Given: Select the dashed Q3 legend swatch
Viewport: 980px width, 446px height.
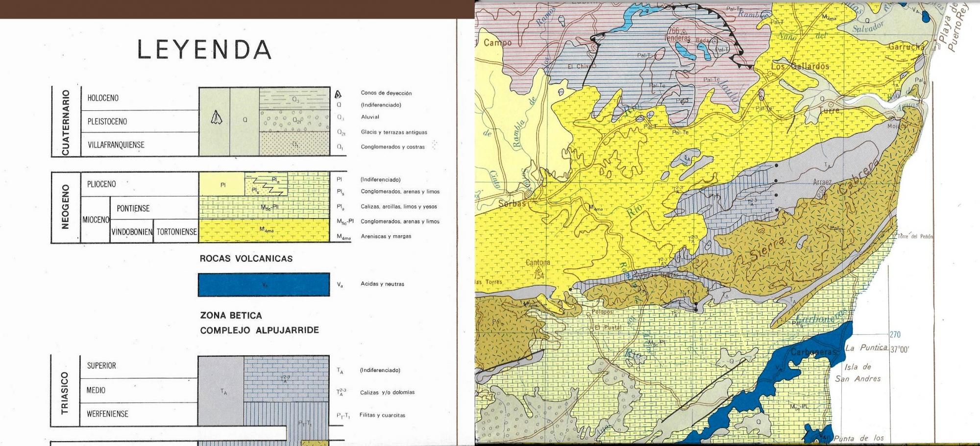Looking at the screenshot, I should [x=294, y=99].
